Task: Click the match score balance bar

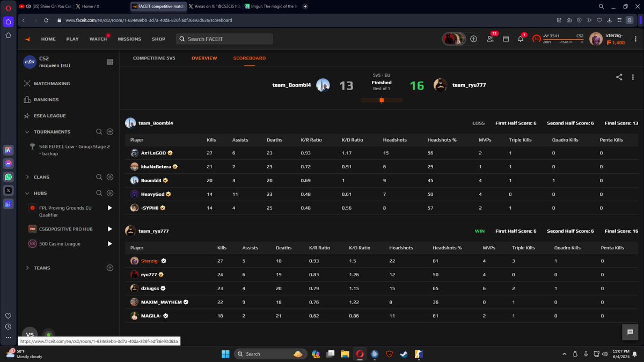Action: (x=382, y=100)
